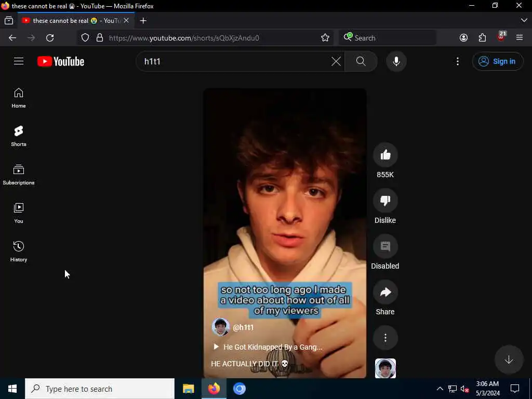532x399 pixels.
Task: Open History in the sidebar
Action: (x=19, y=252)
